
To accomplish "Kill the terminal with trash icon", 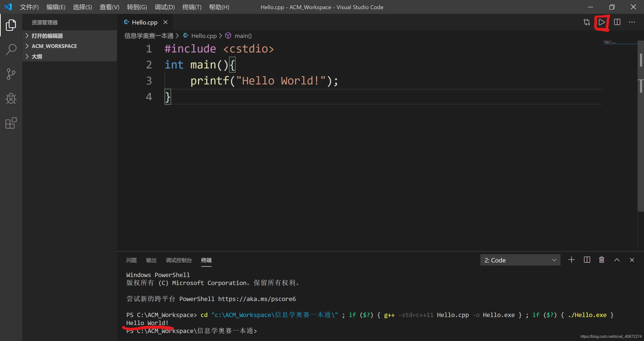I will (602, 260).
